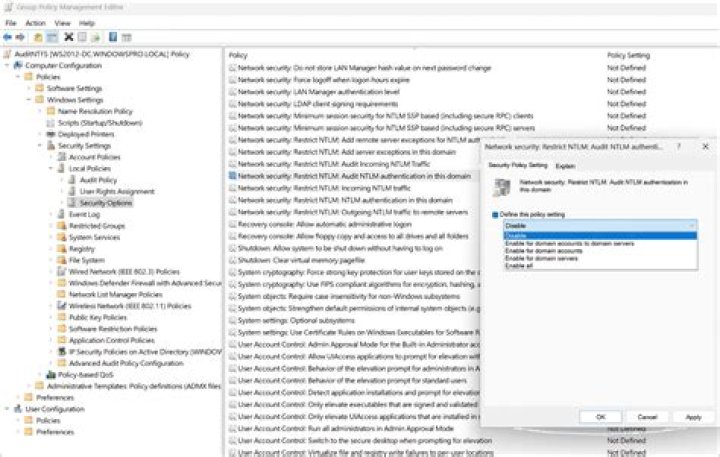
Task: Click the Export List toolbar icon
Action: click(96, 37)
